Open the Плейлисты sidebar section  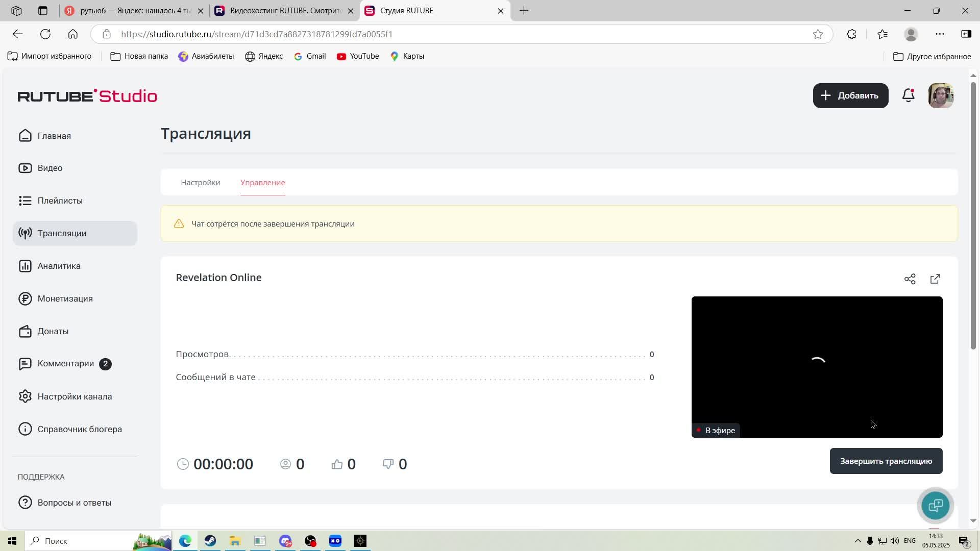[75, 201]
